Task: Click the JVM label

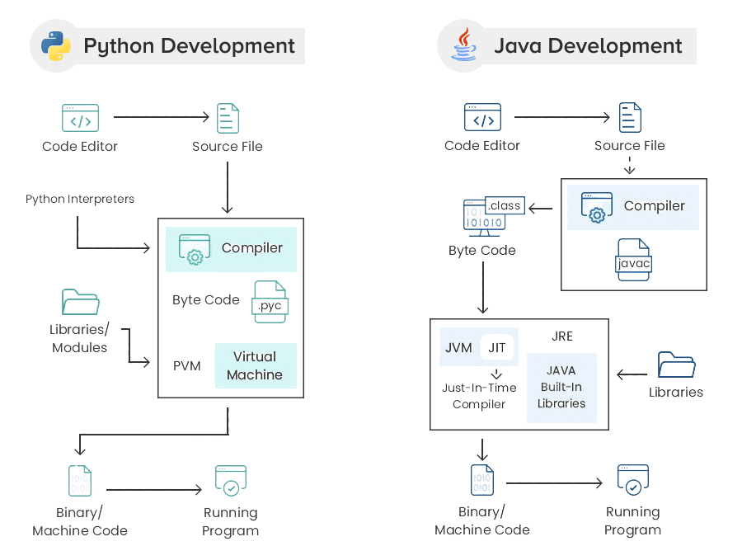Action: click(x=458, y=348)
